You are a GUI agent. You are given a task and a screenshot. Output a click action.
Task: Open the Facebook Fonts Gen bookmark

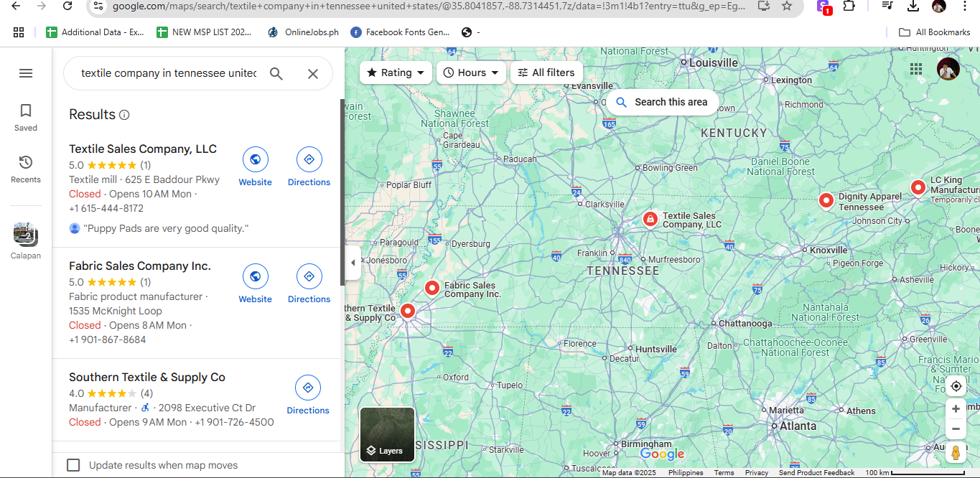(401, 32)
